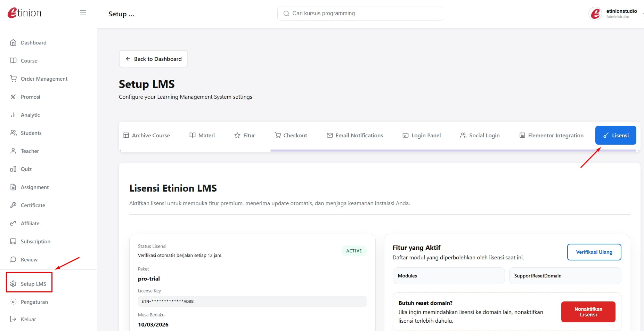Image resolution: width=644 pixels, height=331 pixels.
Task: Click the Keluar logout icon
Action: (13, 320)
